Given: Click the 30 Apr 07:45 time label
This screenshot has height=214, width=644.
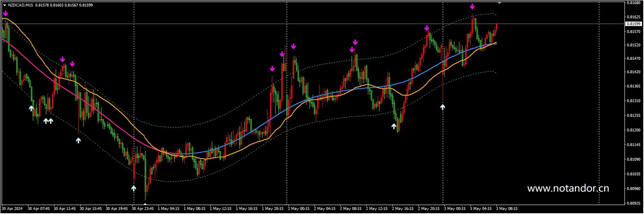Looking at the screenshot, I should tap(39, 209).
